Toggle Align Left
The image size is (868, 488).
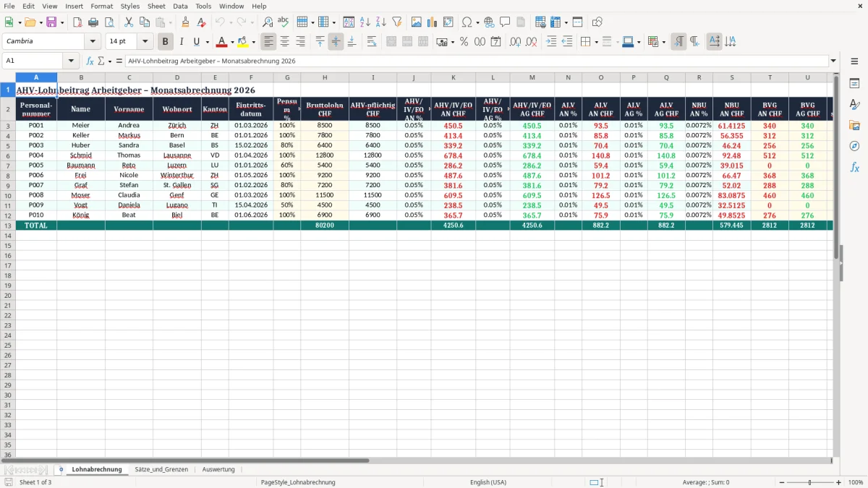[x=269, y=42]
